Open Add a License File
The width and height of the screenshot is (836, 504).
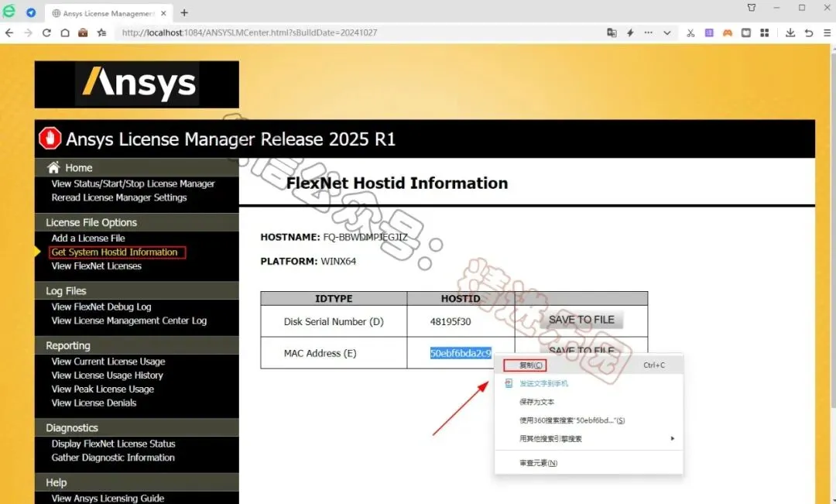pos(88,238)
